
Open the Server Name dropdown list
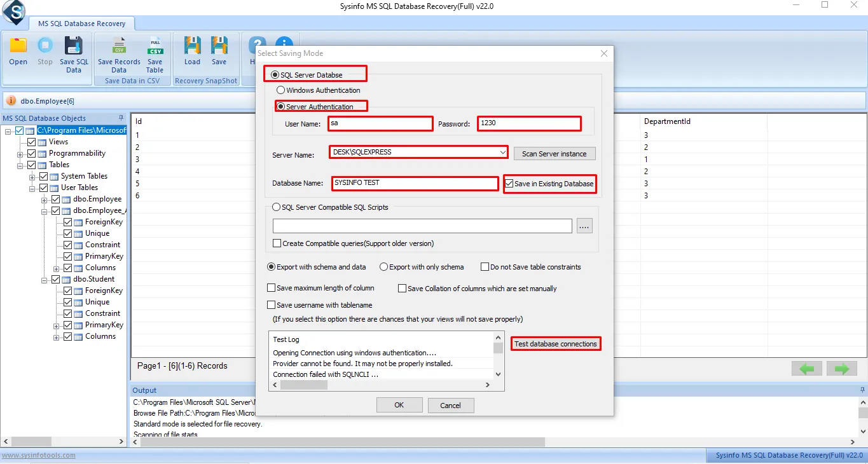503,152
